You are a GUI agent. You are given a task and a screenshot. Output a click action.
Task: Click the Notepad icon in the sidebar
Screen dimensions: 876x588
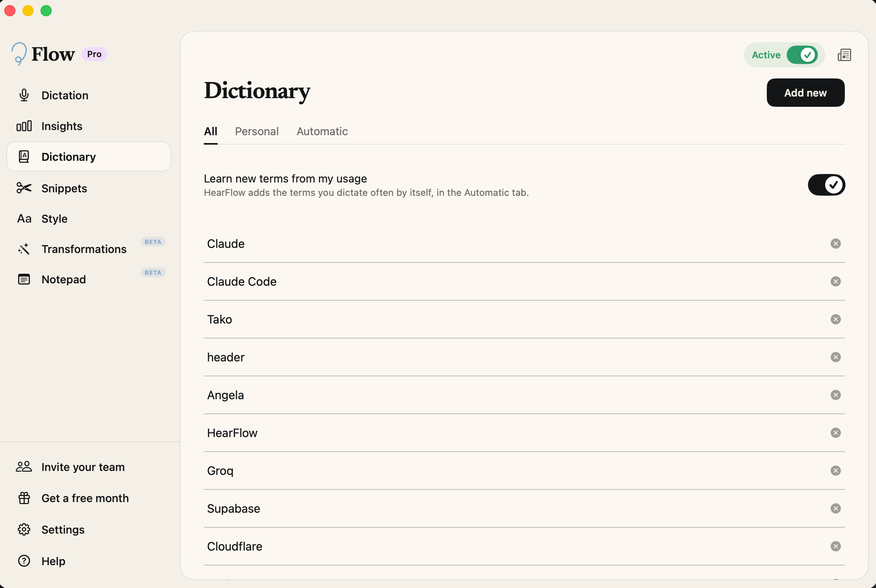pyautogui.click(x=24, y=279)
